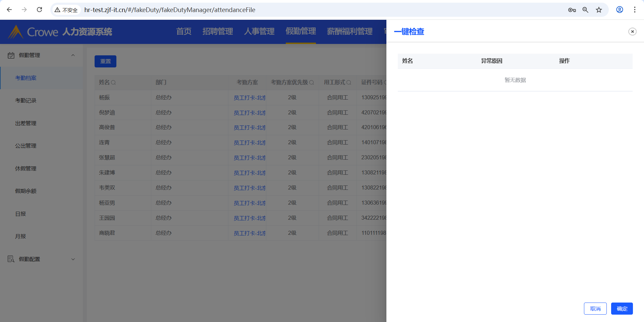
Task: Go to 招聘管理 top menu
Action: tap(218, 32)
